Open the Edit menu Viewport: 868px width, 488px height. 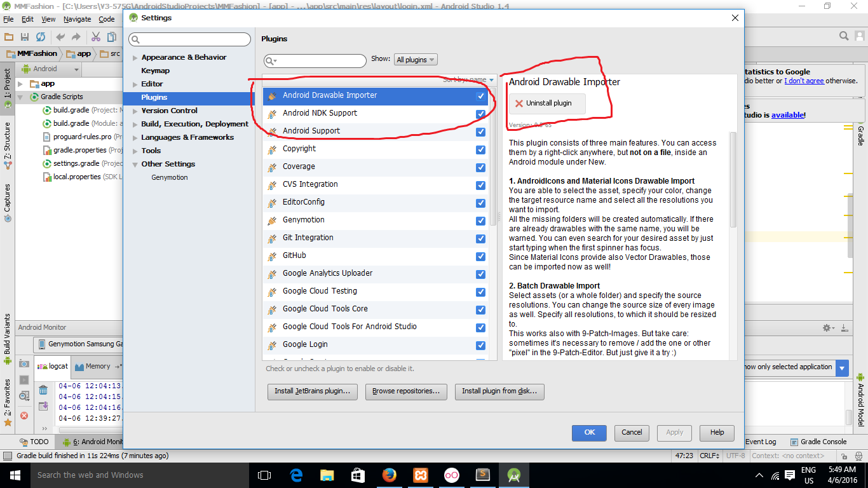[x=27, y=19]
